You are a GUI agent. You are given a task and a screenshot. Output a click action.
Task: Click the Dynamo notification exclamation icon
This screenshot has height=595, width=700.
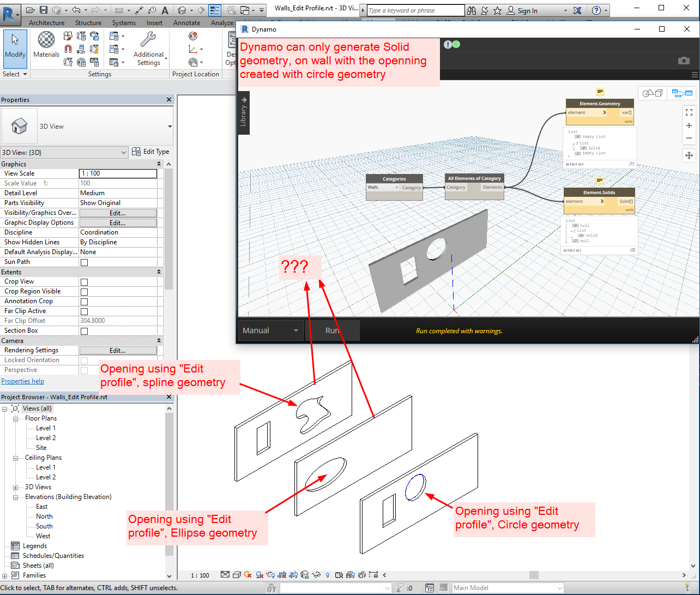[x=448, y=45]
